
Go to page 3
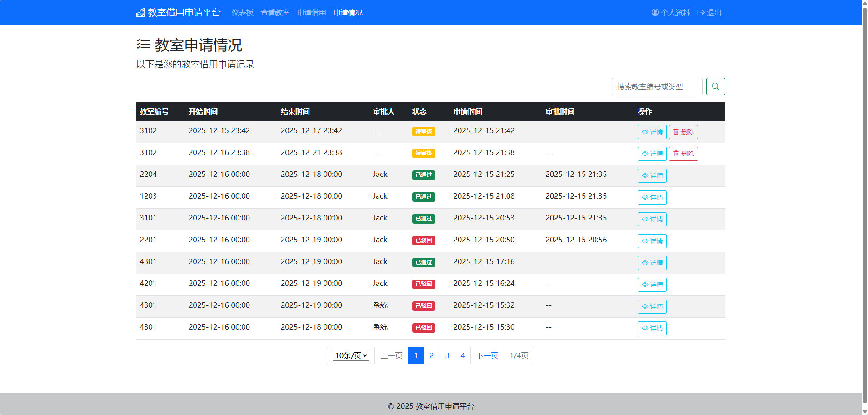[x=447, y=355]
